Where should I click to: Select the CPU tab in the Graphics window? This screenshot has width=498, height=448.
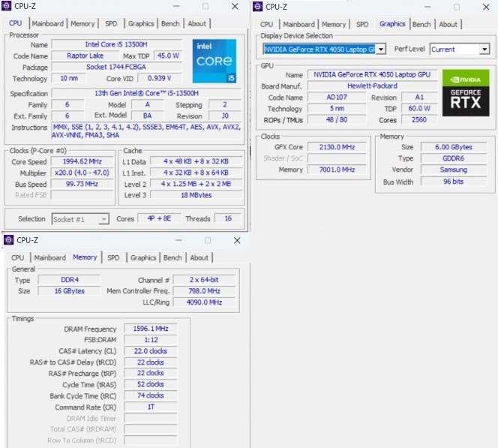(x=266, y=24)
